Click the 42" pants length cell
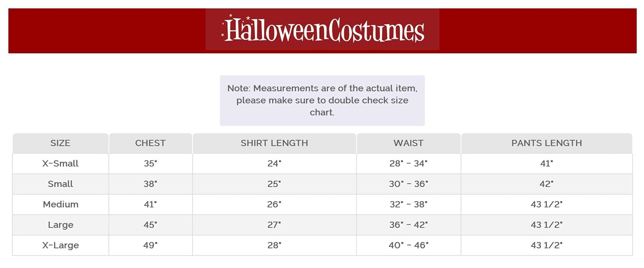Viewport: 644px width, 268px height. tap(546, 184)
